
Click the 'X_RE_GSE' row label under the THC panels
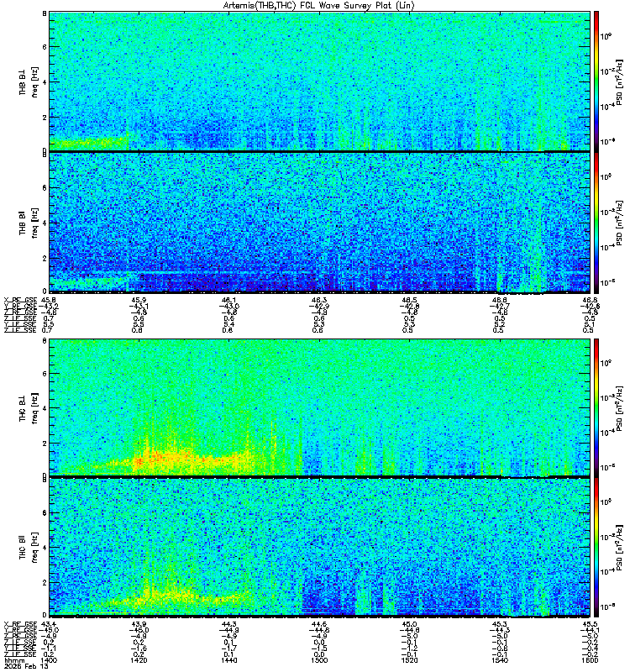[x=20, y=624]
